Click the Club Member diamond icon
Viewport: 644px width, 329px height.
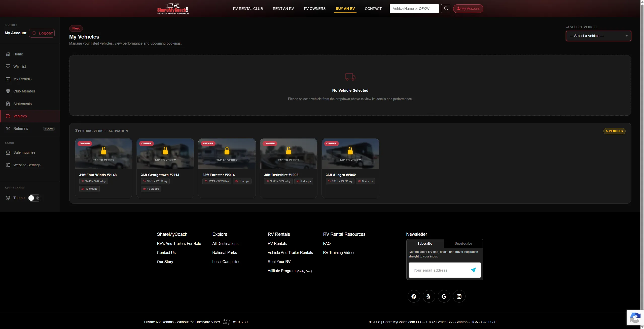8,91
